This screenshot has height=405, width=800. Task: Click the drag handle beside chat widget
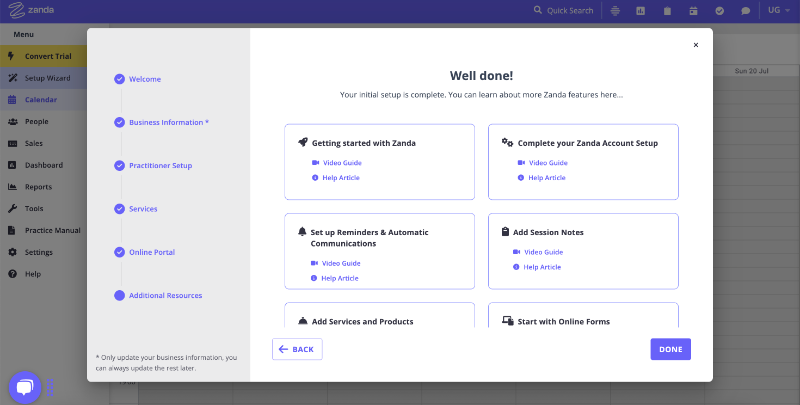coord(50,388)
